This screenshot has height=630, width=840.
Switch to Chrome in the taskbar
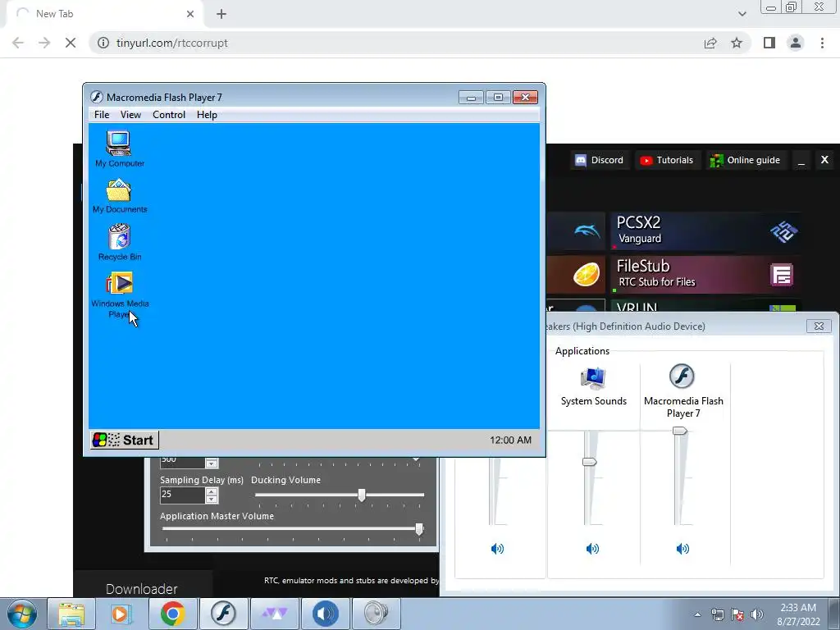172,614
